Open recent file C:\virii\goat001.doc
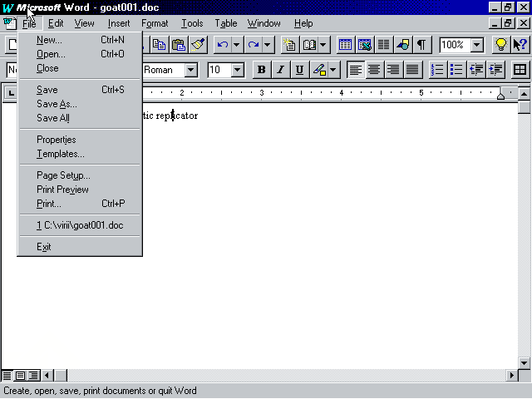The width and height of the screenshot is (532, 399). click(x=80, y=225)
